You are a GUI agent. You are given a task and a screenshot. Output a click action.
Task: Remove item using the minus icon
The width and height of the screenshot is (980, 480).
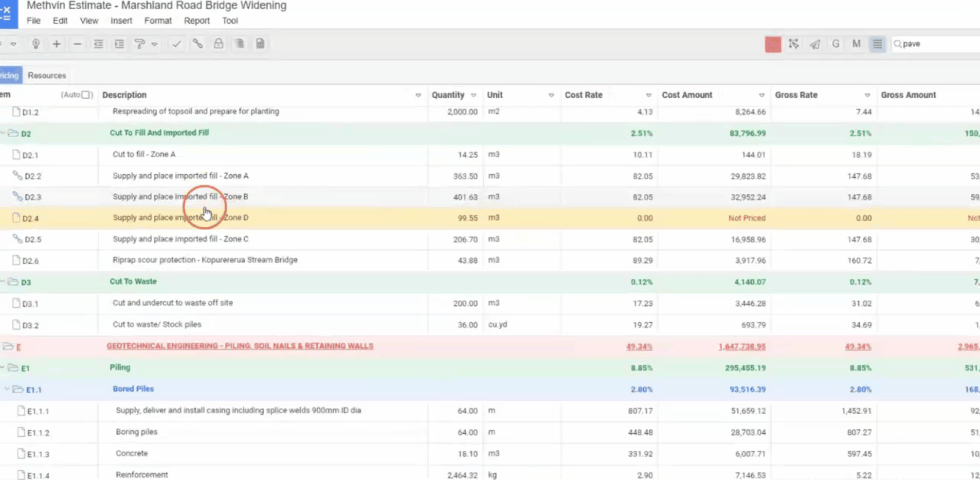click(x=77, y=44)
